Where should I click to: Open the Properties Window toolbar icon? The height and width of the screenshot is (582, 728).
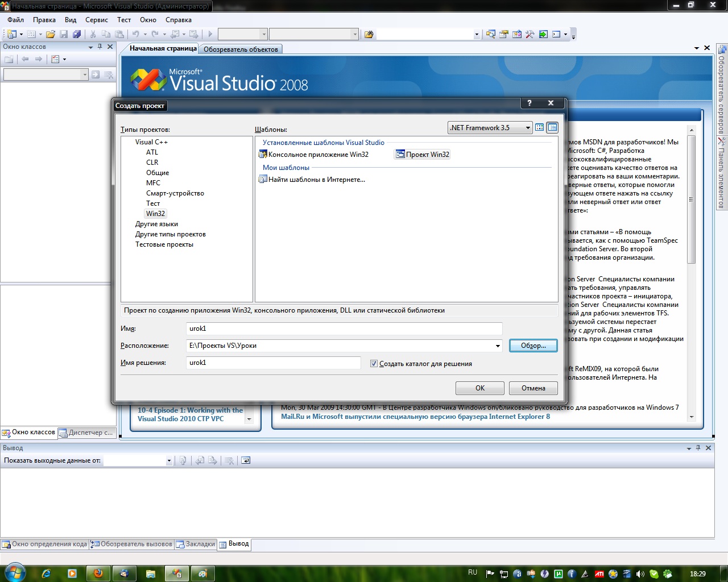click(504, 34)
